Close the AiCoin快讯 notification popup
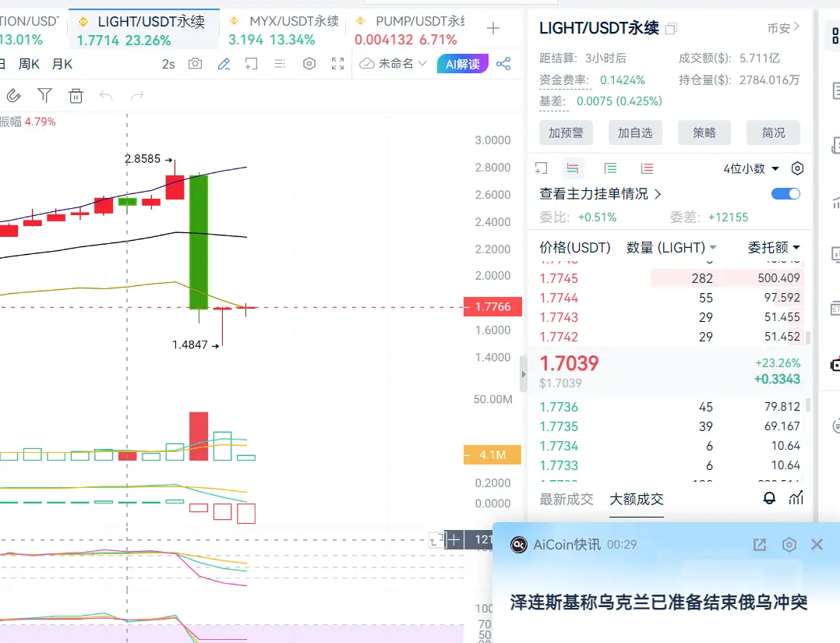Viewport: 840px width, 643px height. tap(817, 545)
